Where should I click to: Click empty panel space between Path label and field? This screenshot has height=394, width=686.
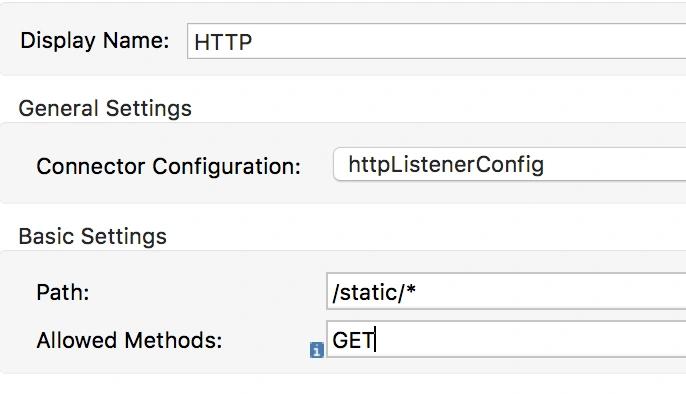pyautogui.click(x=208, y=292)
